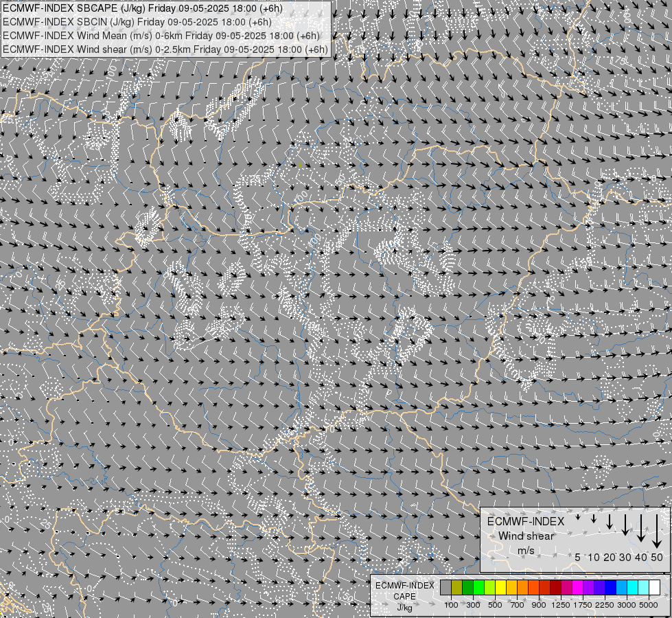Viewport: 672px width, 618px height.
Task: Select the amber CAPE legend swatch
Action: [x=512, y=588]
